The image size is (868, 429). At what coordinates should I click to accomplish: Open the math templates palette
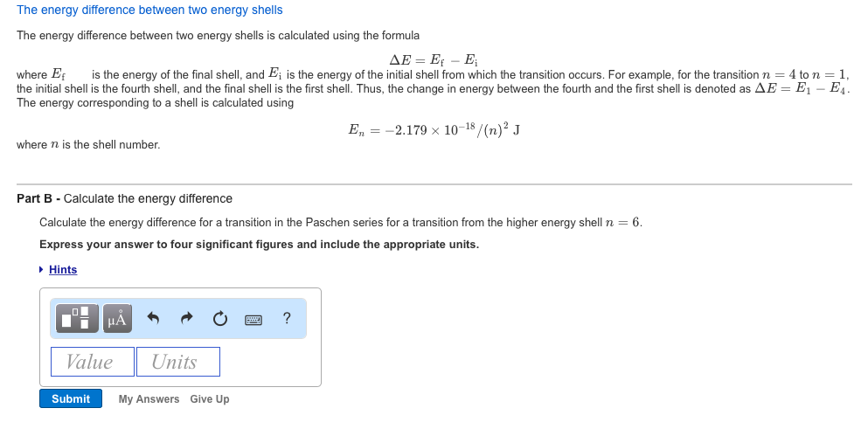(78, 318)
